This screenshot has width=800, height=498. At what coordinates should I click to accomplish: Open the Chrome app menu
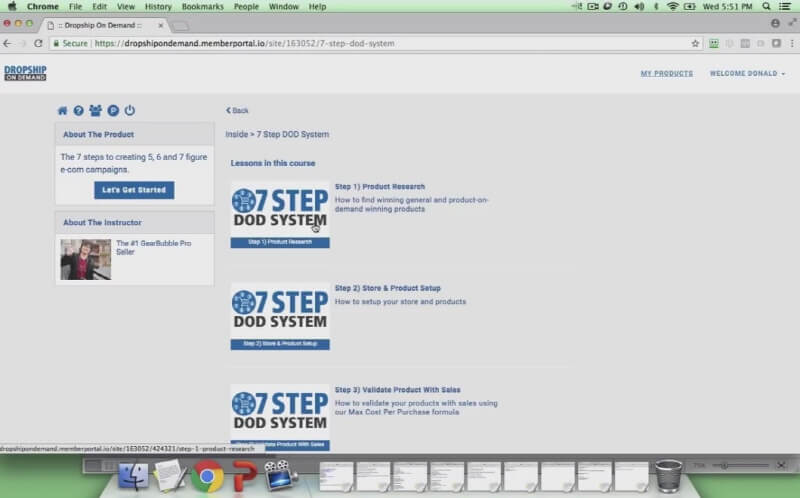pyautogui.click(x=43, y=7)
